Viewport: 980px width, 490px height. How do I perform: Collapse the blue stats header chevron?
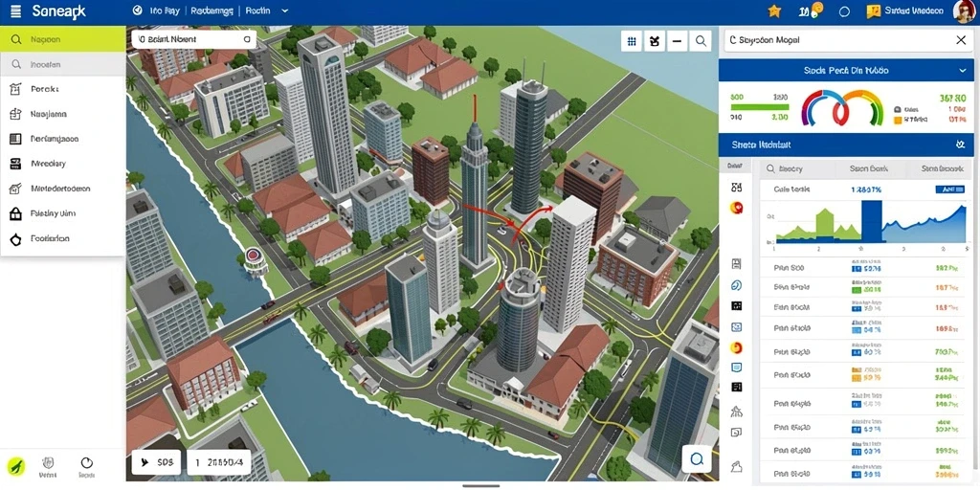coord(962,71)
